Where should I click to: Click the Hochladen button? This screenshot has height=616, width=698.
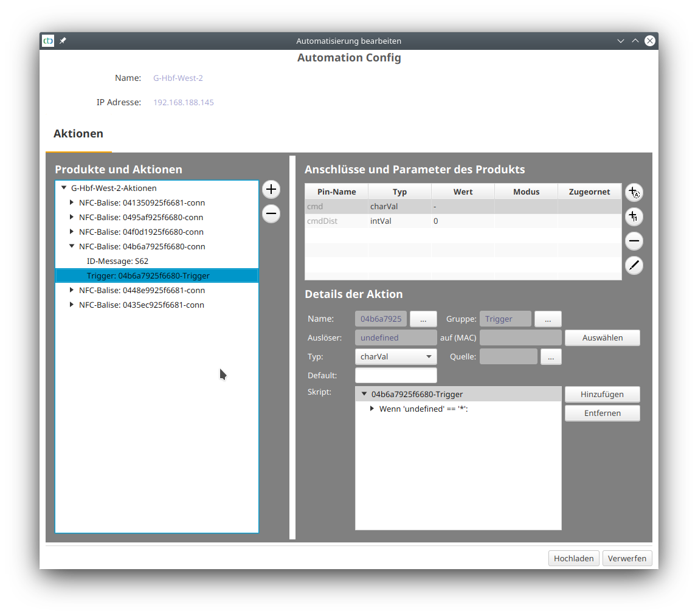pyautogui.click(x=573, y=558)
